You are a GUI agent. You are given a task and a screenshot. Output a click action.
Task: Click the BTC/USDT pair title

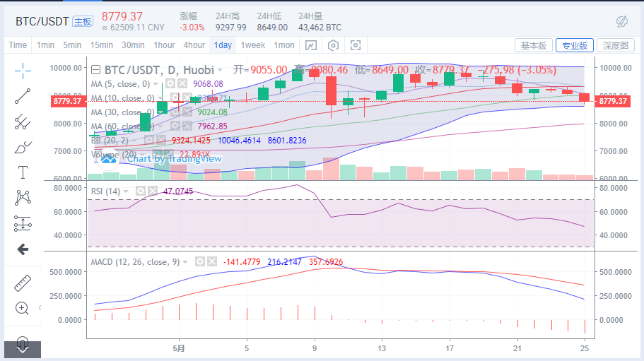point(42,22)
